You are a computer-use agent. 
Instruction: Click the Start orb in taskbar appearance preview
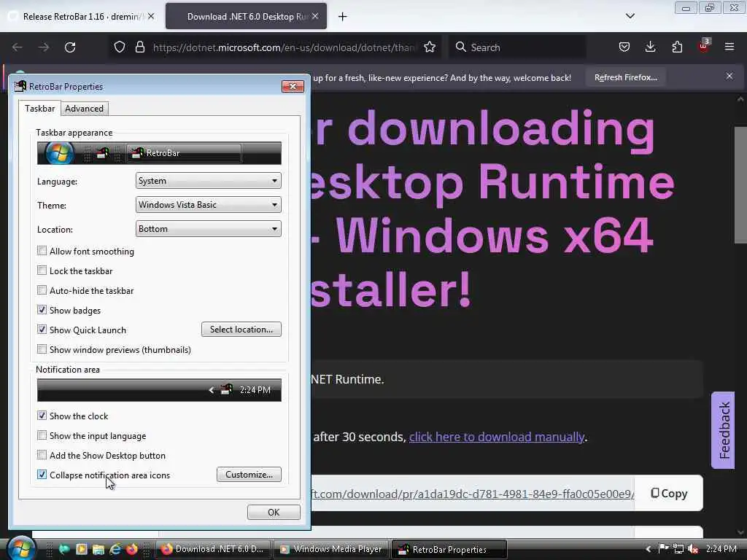(59, 153)
